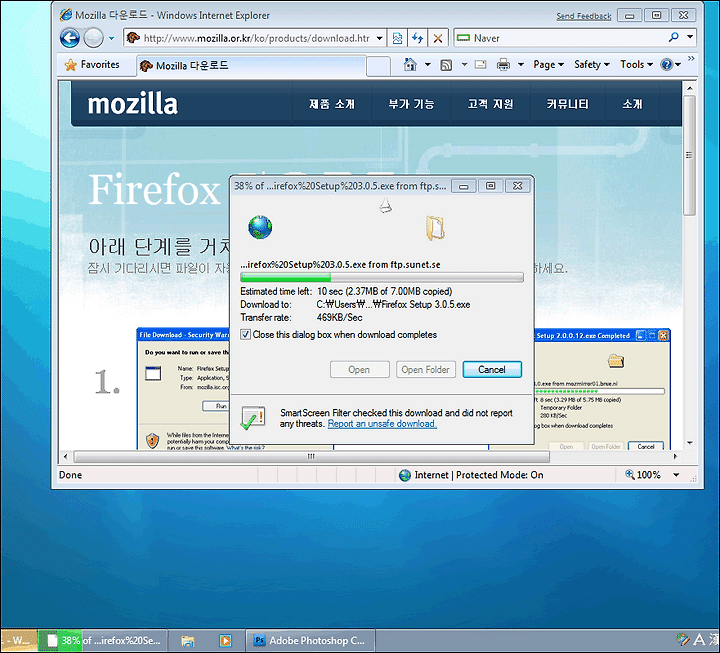Image resolution: width=720 pixels, height=653 pixels.
Task: Click the Compatibility View icon
Action: point(397,38)
